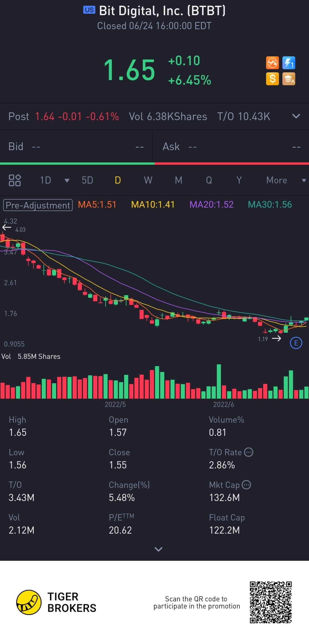Open the 1D interval dropdown arrow

[x=67, y=180]
